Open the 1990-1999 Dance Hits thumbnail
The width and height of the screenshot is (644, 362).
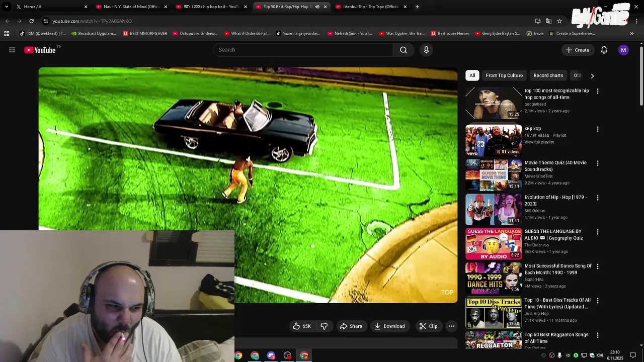pyautogui.click(x=494, y=278)
